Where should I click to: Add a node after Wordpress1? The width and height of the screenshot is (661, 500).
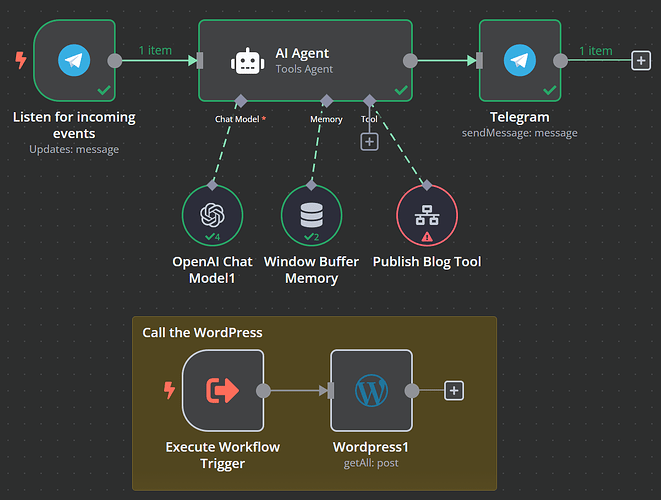click(454, 390)
